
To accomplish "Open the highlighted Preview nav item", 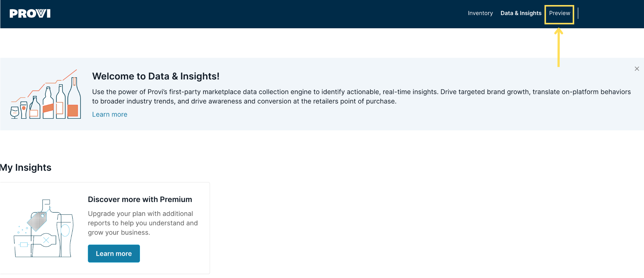I will tap(559, 13).
